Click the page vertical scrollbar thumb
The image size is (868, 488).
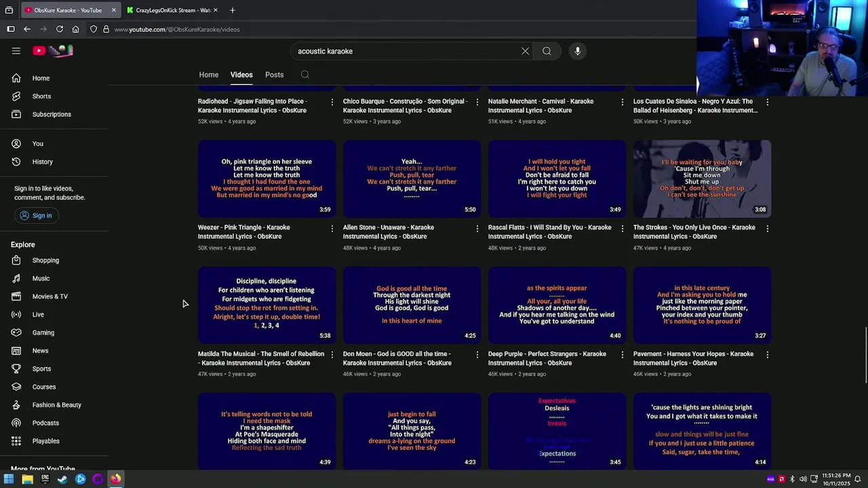tap(865, 356)
